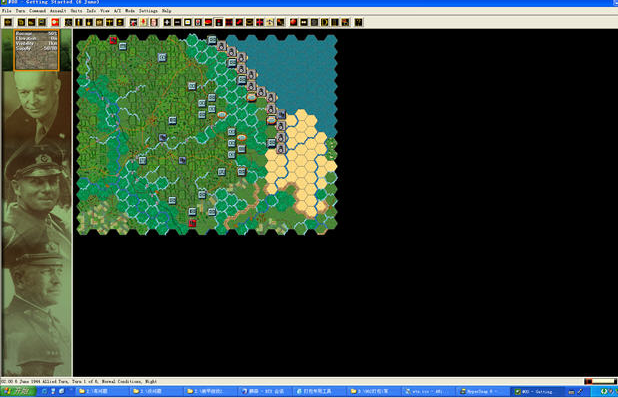
Task: Select red unit counter at map's bottom edge
Action: click(192, 223)
